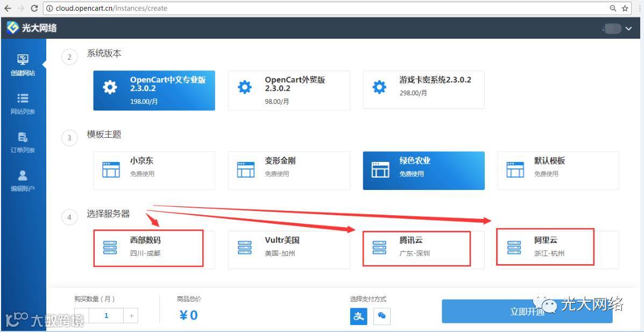This screenshot has height=332, width=644.
Task: Choose the 绿色农业 template
Action: (423, 171)
